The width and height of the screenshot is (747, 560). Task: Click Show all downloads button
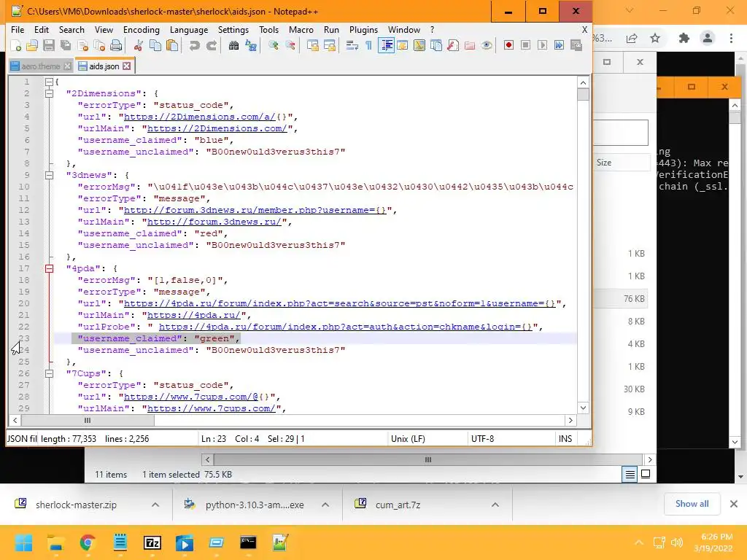pyautogui.click(x=692, y=504)
